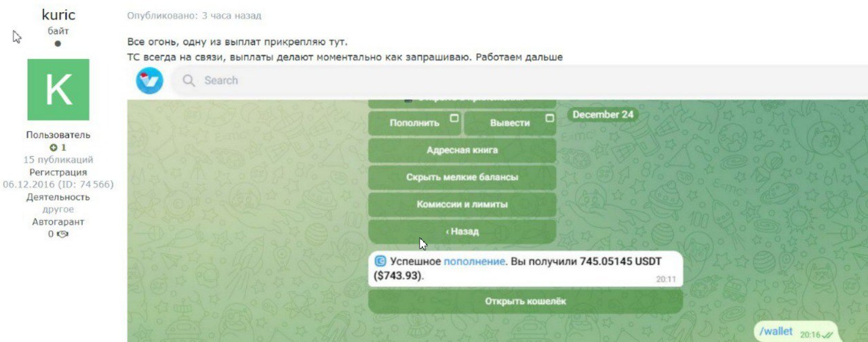Open the kuric username profile link
The height and width of the screenshot is (342, 868).
point(58,14)
